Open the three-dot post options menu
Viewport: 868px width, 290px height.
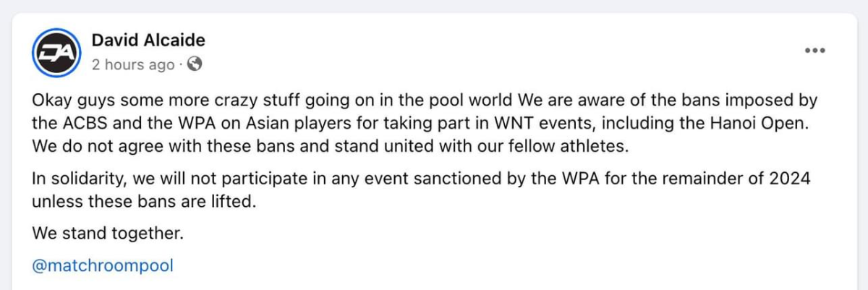click(815, 50)
